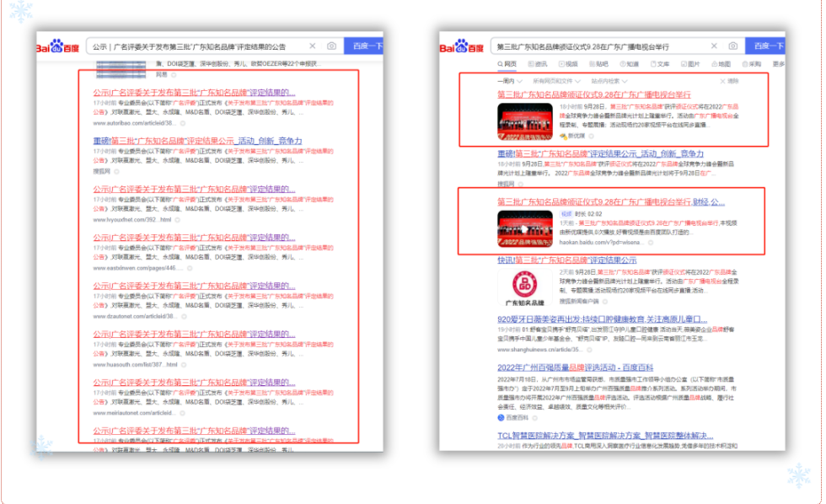The height and width of the screenshot is (504, 826).
Task: Open the 知道 tab
Action: (630, 64)
